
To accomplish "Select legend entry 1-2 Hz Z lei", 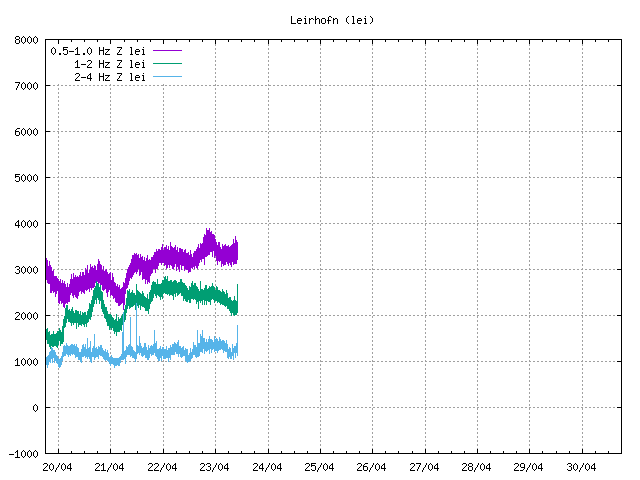I will pyautogui.click(x=110, y=64).
